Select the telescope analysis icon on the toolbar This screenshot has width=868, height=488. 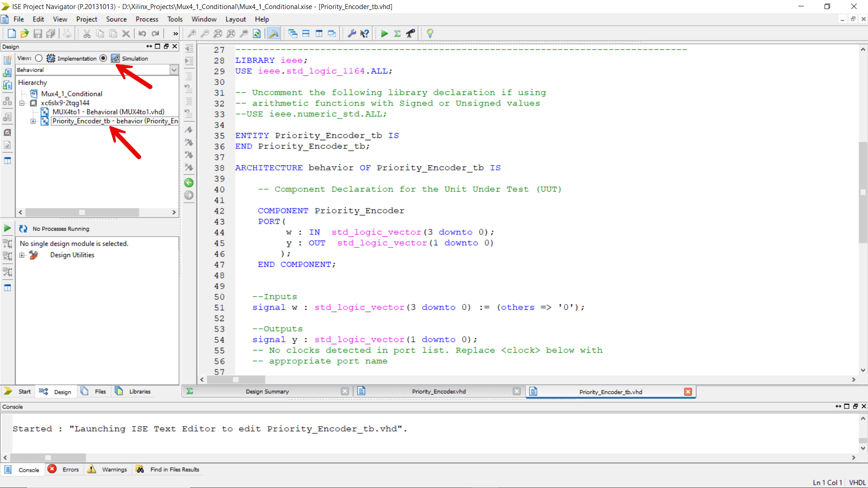click(410, 33)
